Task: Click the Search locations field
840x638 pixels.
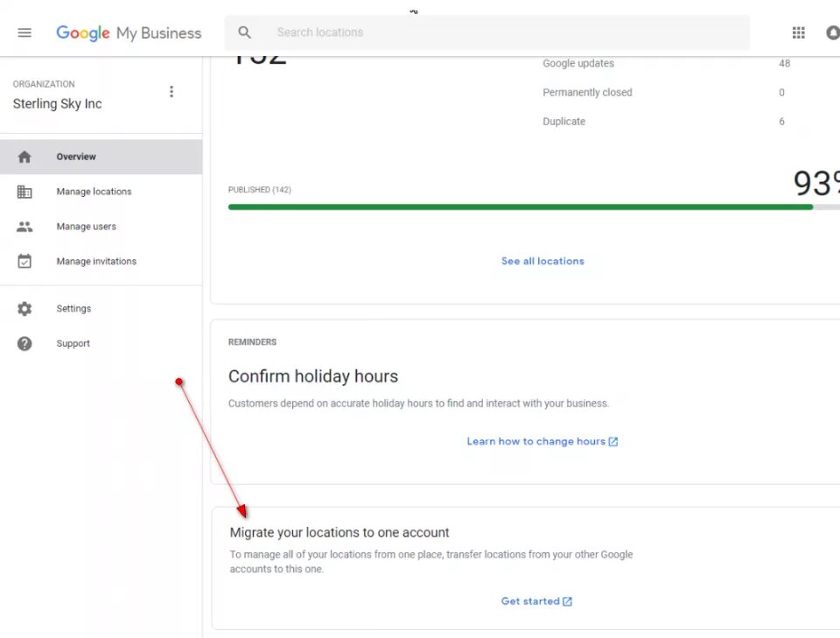Action: pyautogui.click(x=487, y=32)
